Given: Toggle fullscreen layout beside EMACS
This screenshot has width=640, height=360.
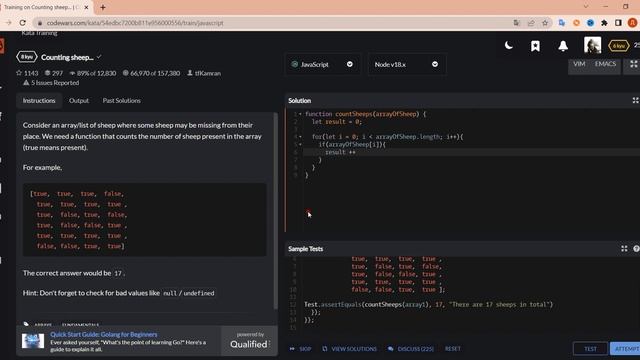Looking at the screenshot, I should (633, 64).
